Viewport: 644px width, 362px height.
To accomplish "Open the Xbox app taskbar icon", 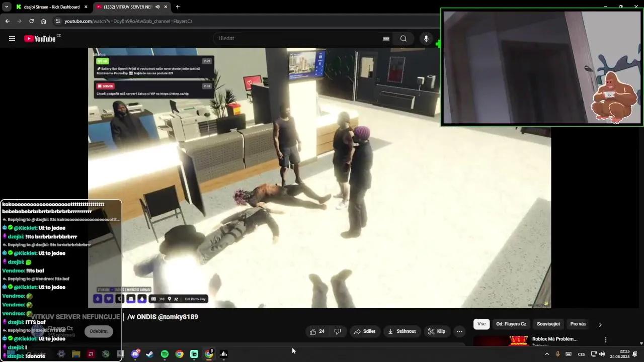I will coord(105,354).
